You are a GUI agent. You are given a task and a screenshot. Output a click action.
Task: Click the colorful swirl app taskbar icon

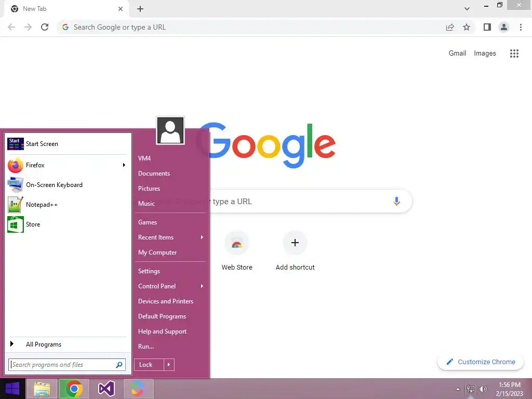pos(138,389)
